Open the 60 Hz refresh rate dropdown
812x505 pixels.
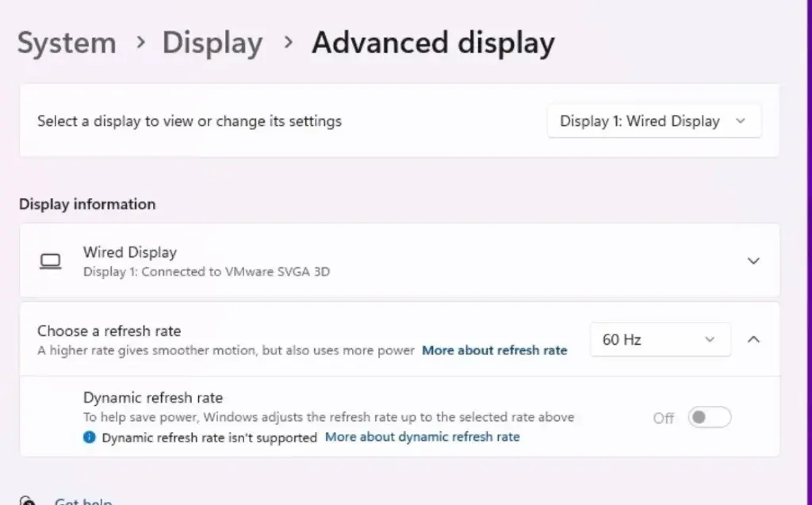(659, 339)
